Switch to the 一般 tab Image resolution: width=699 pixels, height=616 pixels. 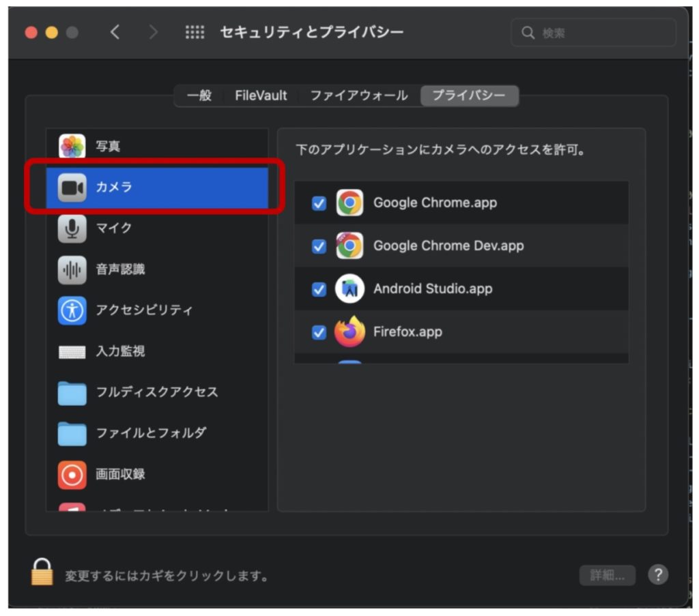pyautogui.click(x=199, y=96)
